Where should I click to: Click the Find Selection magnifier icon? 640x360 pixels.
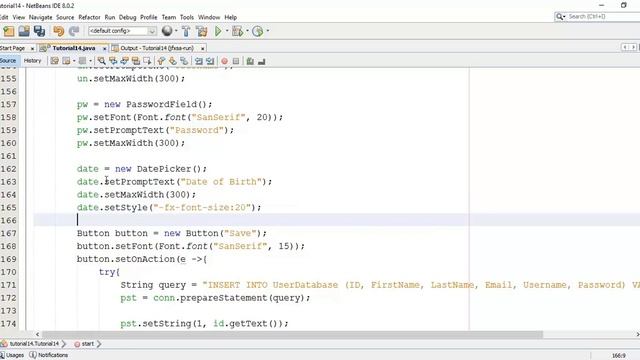[102, 61]
